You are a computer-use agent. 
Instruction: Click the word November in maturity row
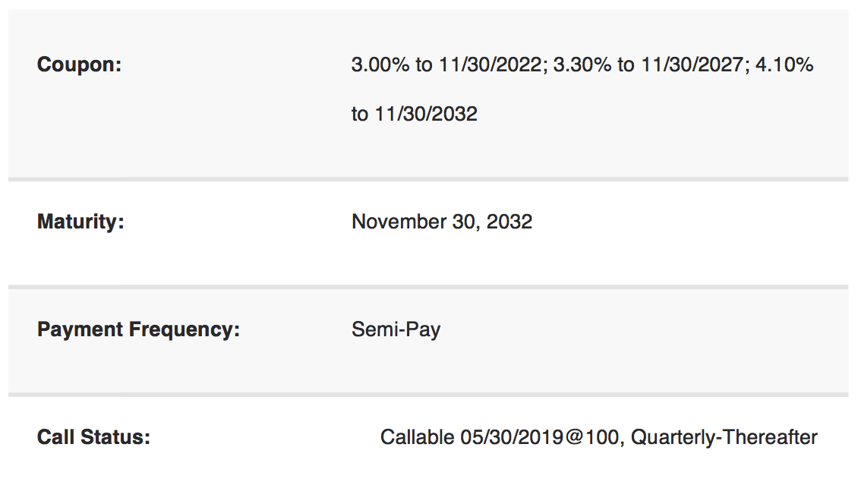point(399,222)
